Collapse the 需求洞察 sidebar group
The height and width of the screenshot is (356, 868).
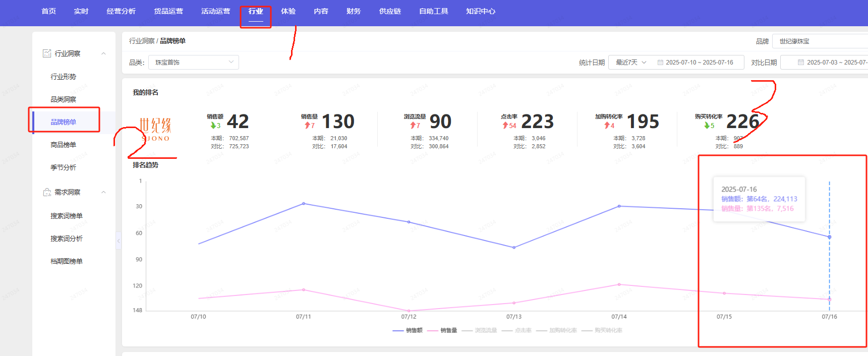103,192
